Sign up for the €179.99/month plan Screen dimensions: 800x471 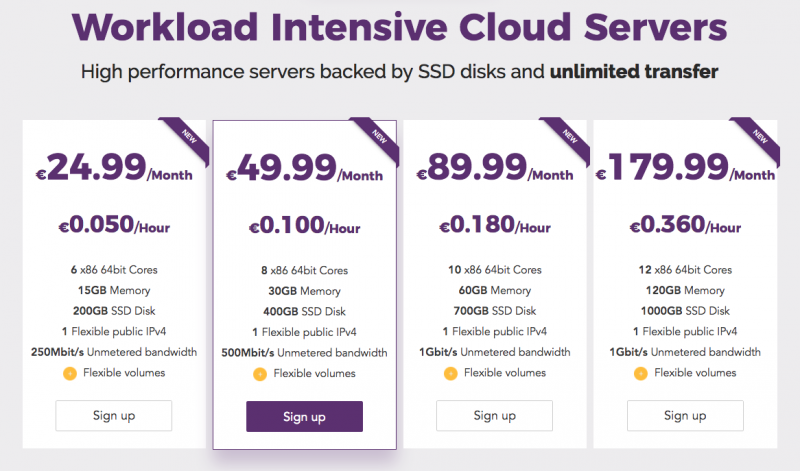point(685,415)
